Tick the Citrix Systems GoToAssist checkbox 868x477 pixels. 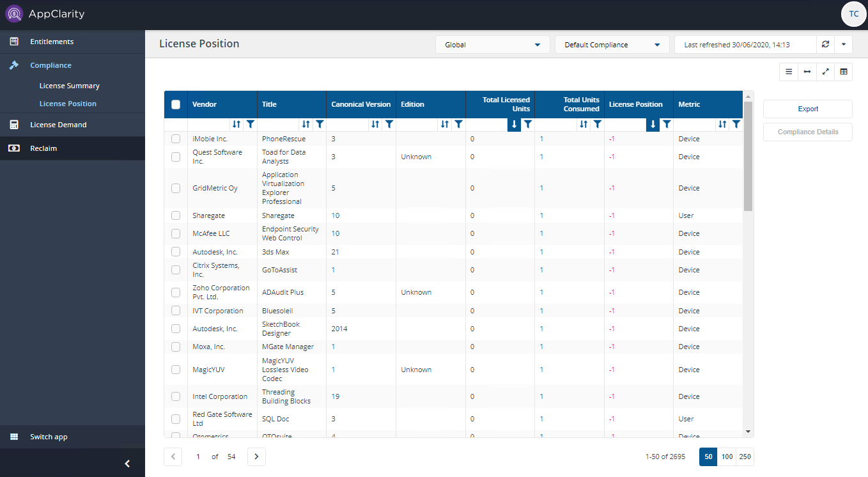pos(176,270)
